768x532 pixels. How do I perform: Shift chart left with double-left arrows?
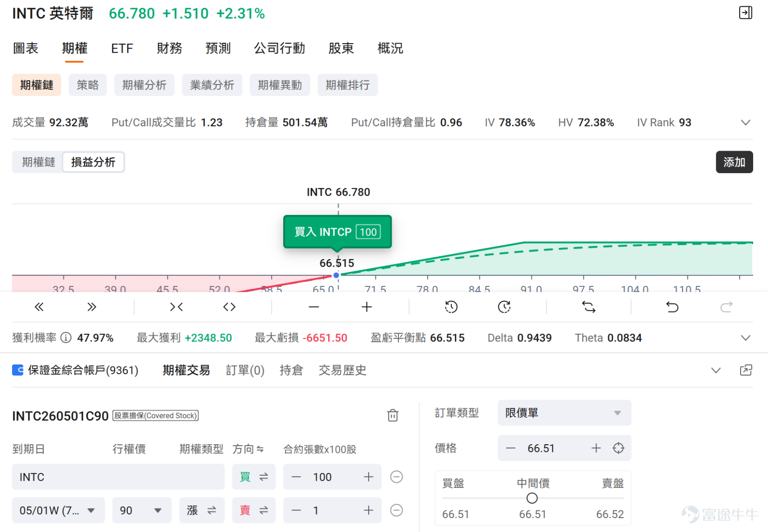pos(39,307)
